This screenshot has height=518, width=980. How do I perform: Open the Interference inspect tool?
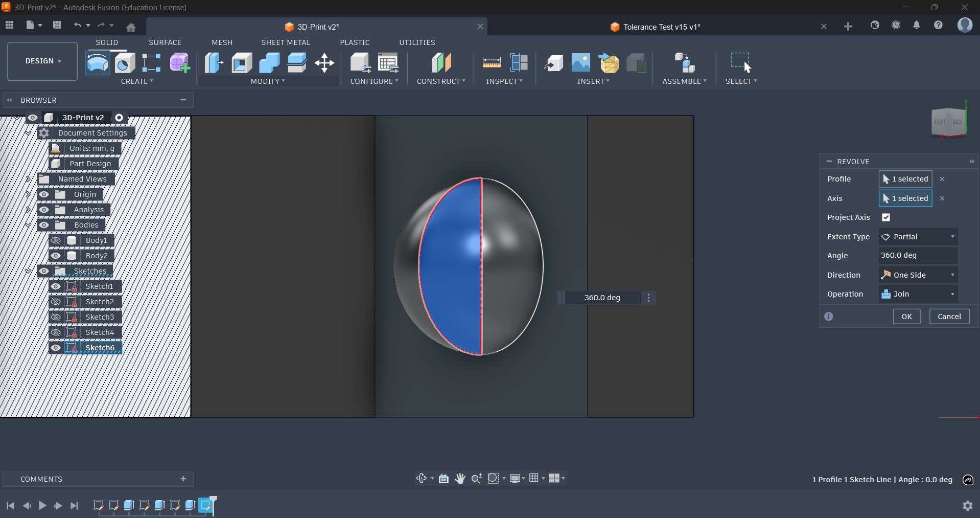point(519,63)
